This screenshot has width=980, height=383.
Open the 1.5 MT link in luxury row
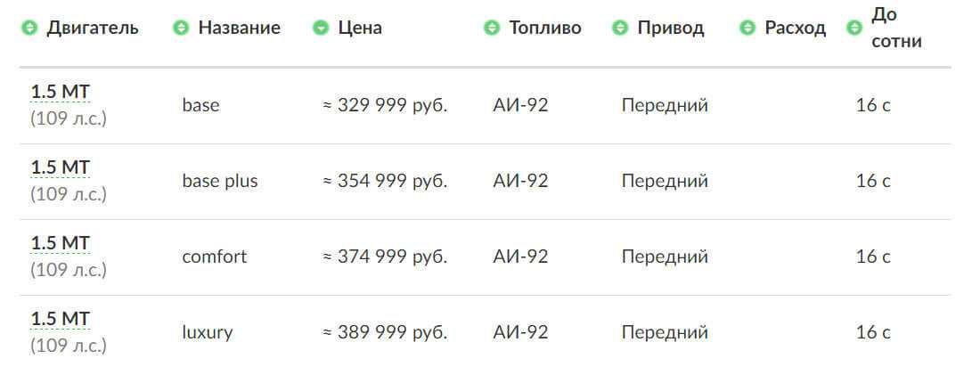61,319
